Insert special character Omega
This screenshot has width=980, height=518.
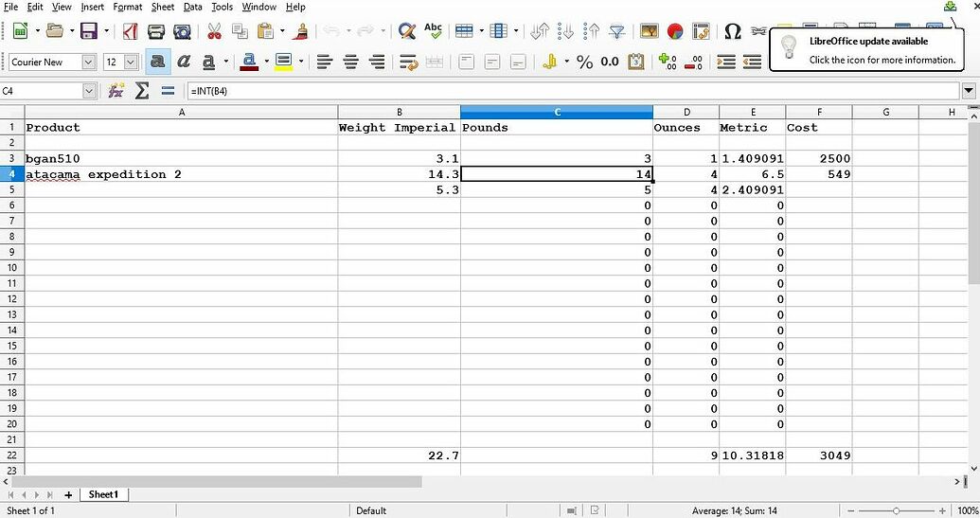733,30
